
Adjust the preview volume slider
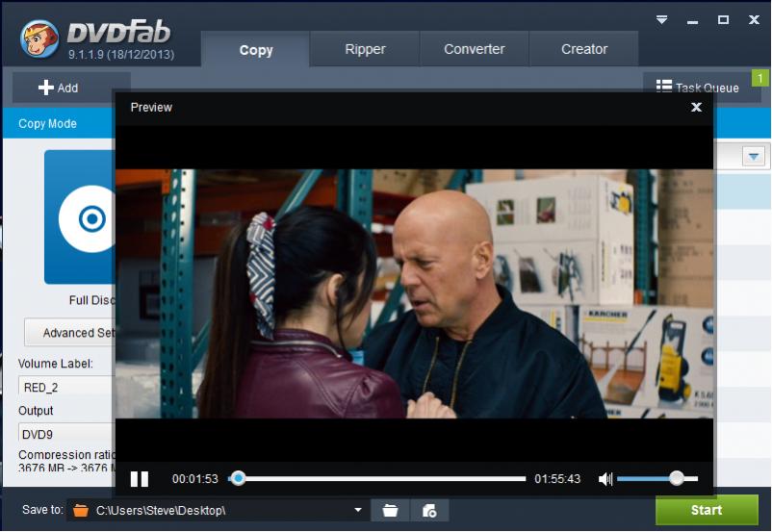click(x=657, y=478)
